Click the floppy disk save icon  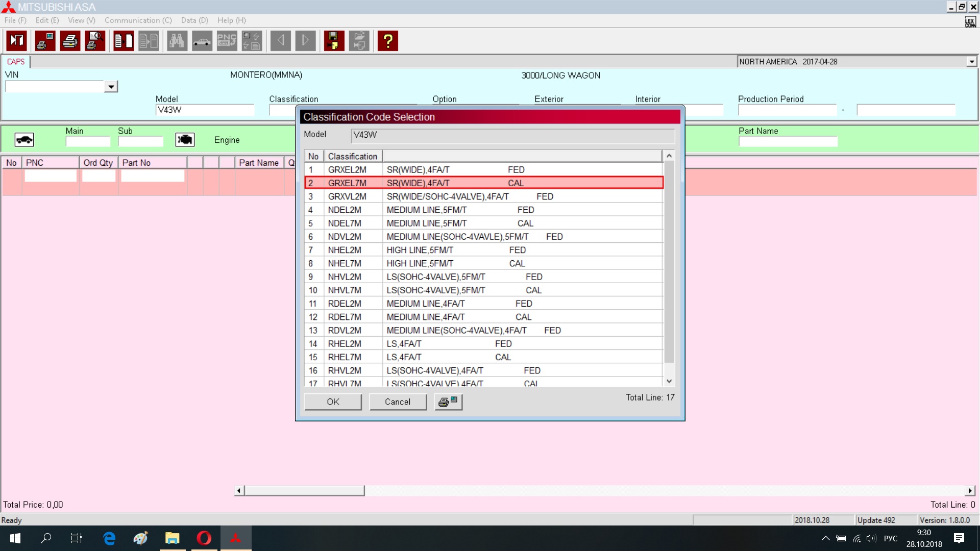pos(334,41)
